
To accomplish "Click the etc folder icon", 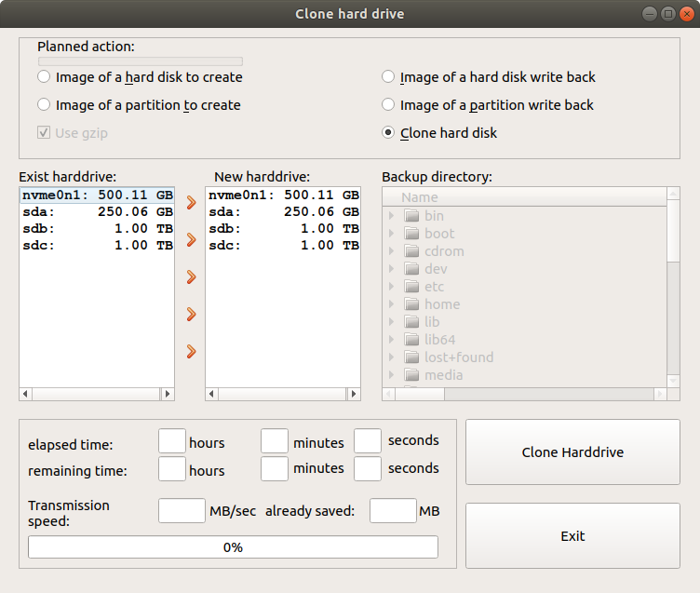I will [x=411, y=286].
